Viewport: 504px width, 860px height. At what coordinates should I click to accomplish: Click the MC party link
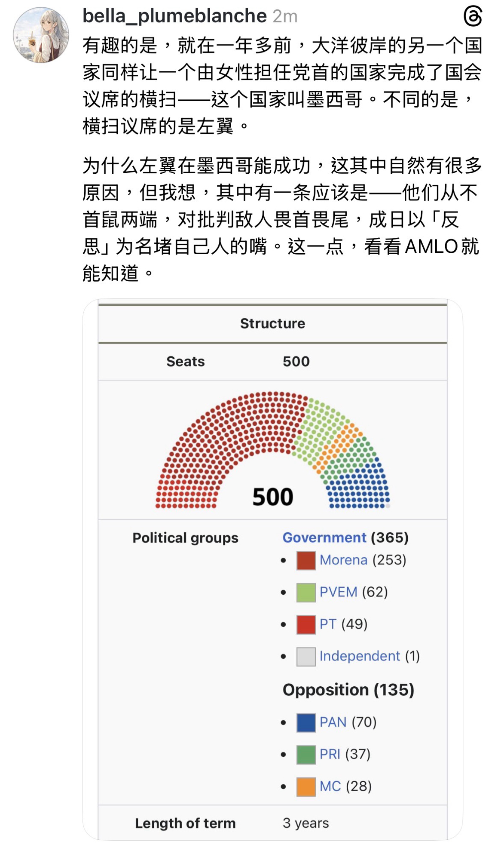330,786
